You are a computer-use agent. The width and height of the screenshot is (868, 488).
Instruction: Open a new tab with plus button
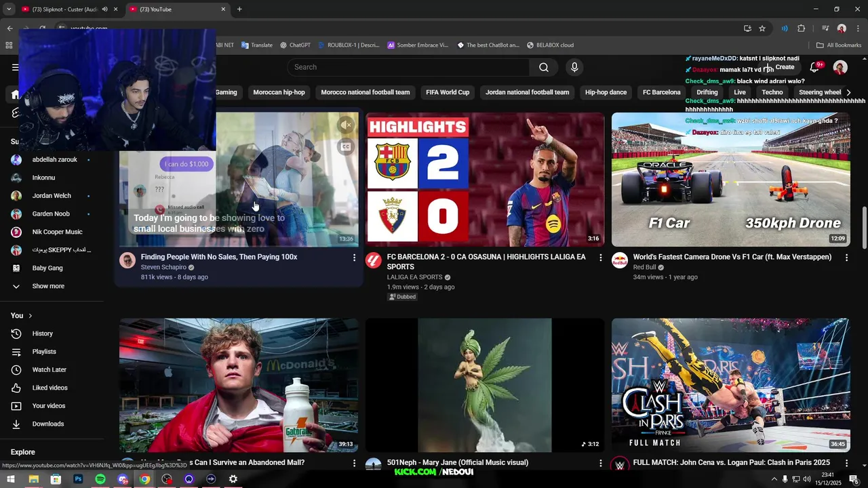point(239,9)
